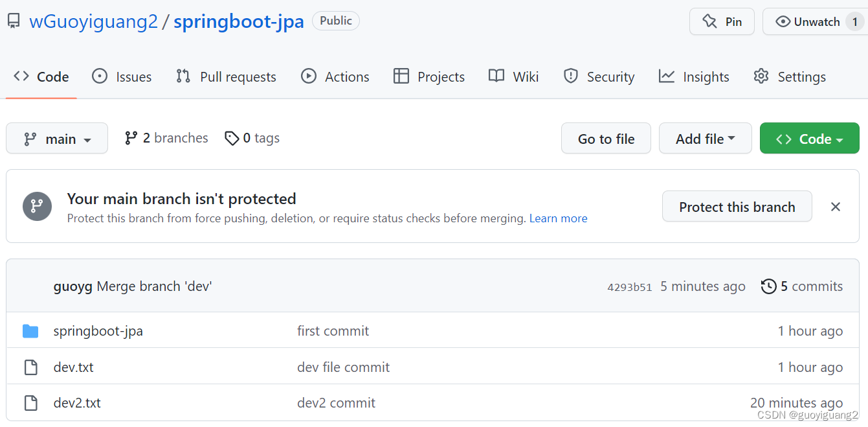Click the watchers count badge 1
The width and height of the screenshot is (868, 427).
click(x=855, y=21)
